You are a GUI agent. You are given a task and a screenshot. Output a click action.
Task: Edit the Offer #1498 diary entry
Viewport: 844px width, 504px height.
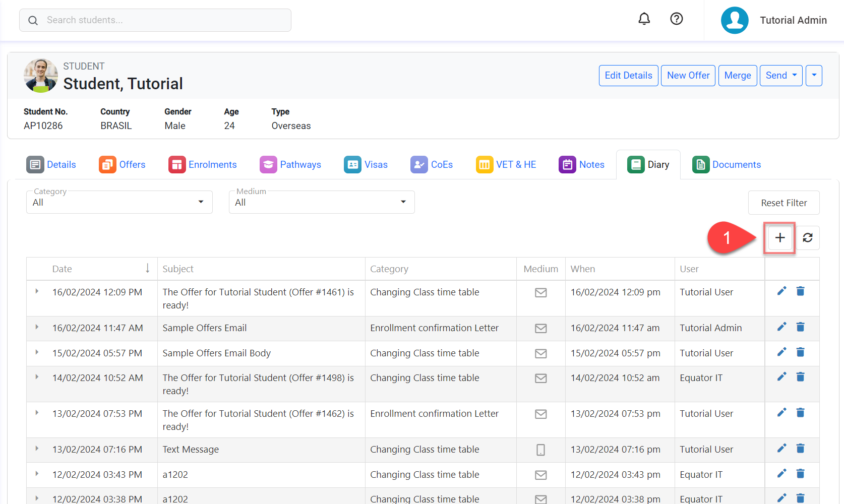pos(781,377)
